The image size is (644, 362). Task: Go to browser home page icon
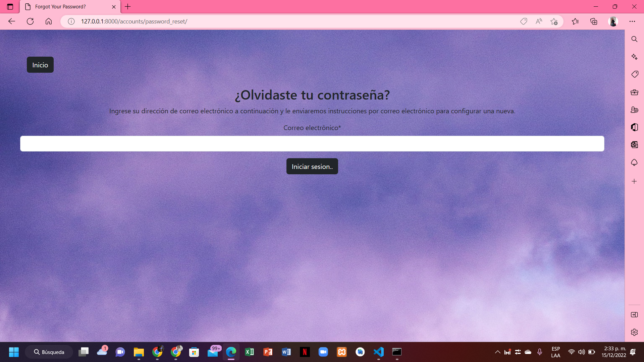pos(49,21)
